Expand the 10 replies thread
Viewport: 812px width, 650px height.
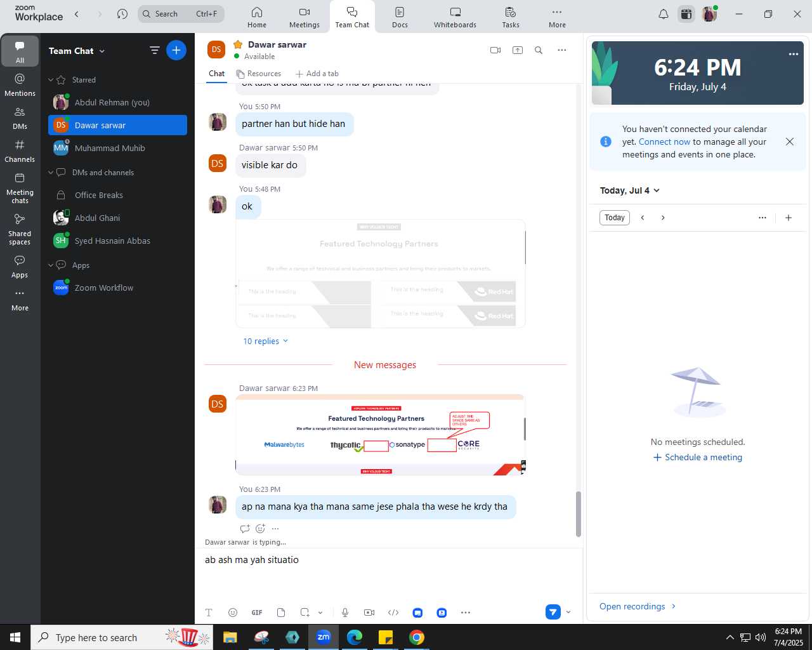[266, 341]
